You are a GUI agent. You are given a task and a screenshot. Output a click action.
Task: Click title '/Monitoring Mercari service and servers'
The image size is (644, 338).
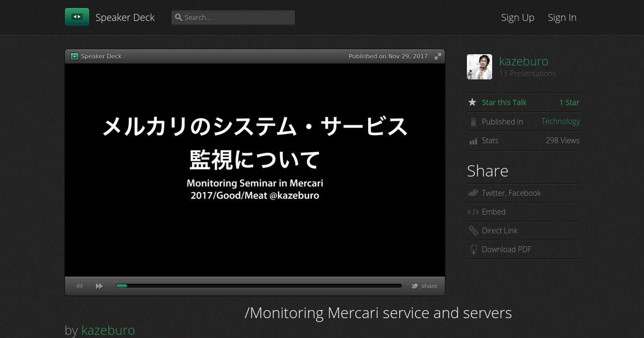(378, 313)
